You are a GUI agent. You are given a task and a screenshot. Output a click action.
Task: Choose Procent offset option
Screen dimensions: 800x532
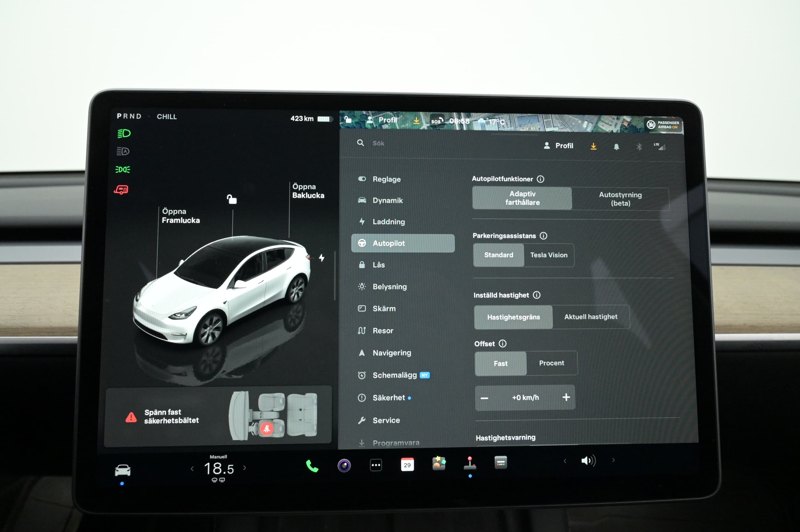pyautogui.click(x=551, y=363)
